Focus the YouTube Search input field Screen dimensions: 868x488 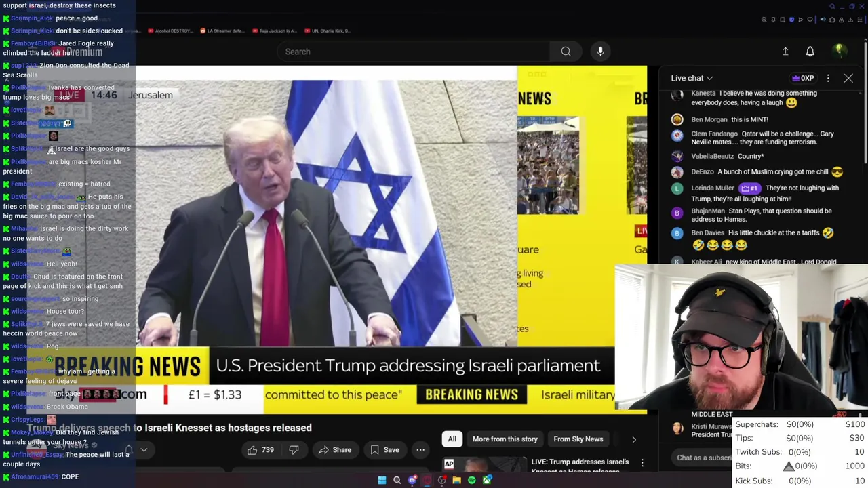[x=414, y=52]
